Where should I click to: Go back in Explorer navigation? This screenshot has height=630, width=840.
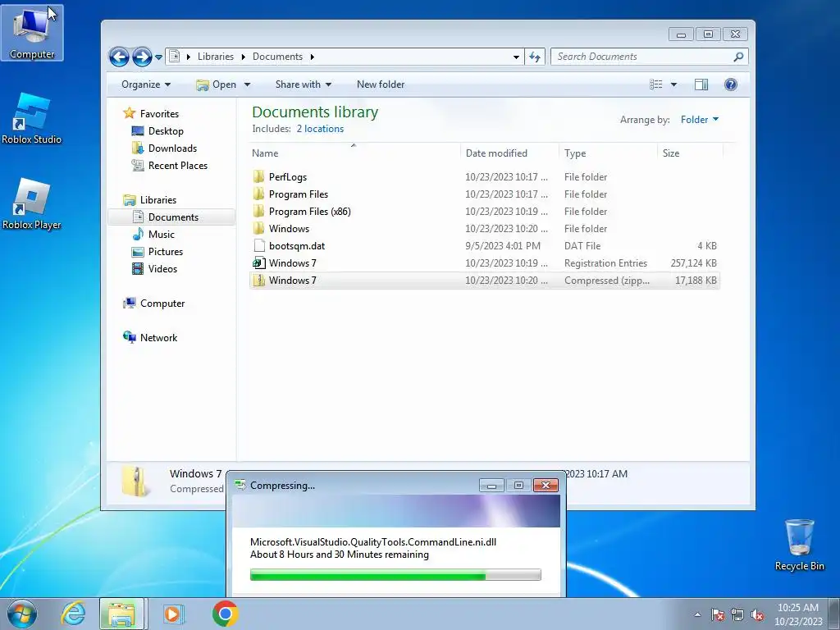point(119,57)
